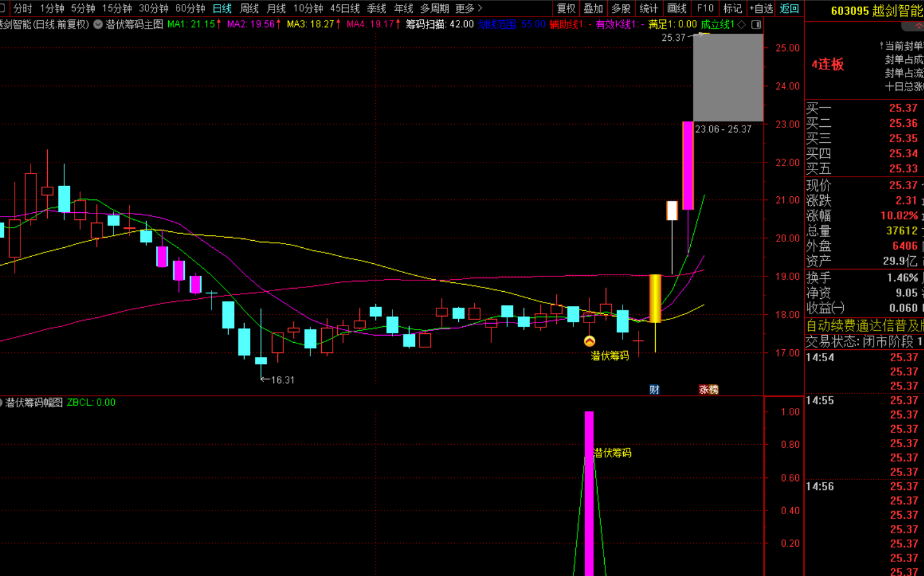Select the 买三 bid price 25.35
Screen dimensions: 924x576
903,138
